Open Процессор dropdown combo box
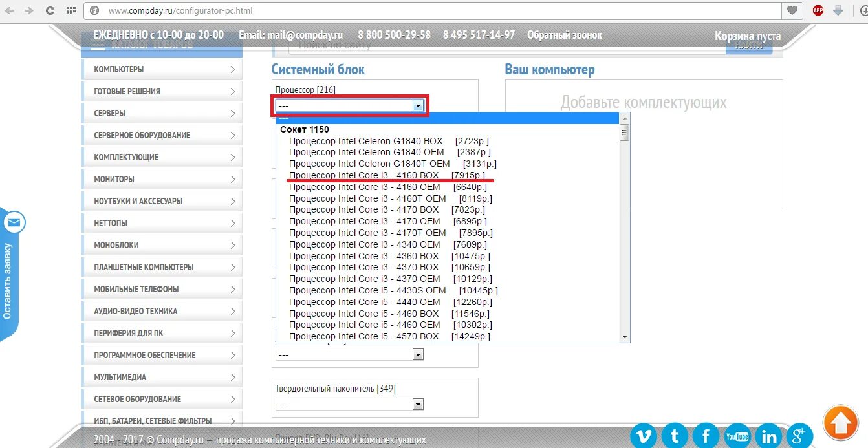The height and width of the screenshot is (448, 868). point(349,105)
